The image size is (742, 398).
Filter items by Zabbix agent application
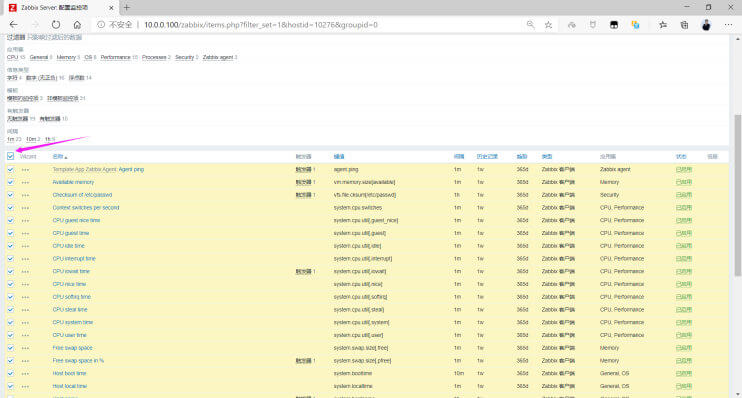(218, 57)
